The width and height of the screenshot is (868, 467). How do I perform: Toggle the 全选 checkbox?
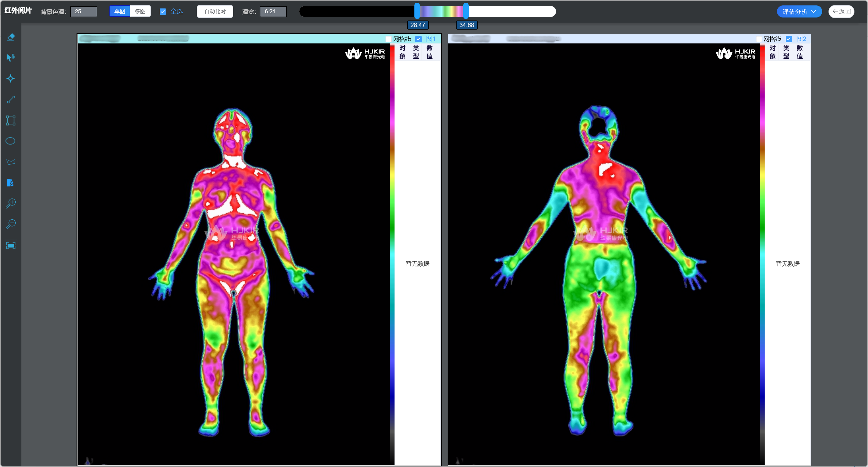[163, 11]
